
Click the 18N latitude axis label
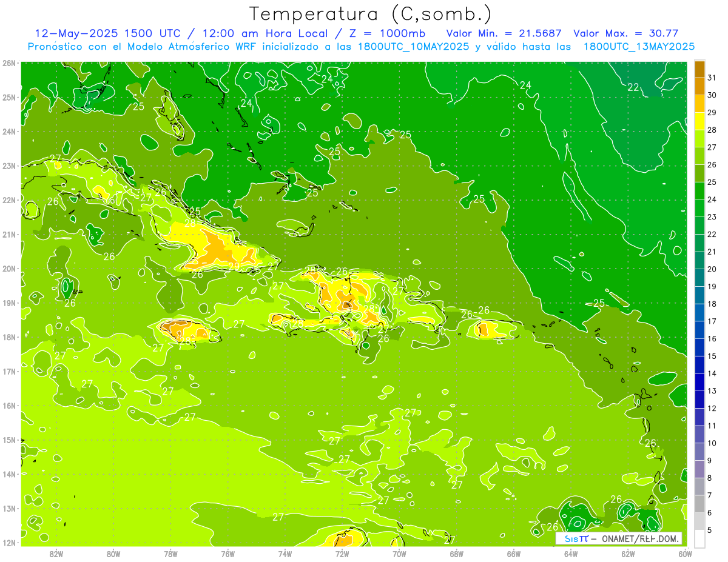10,337
